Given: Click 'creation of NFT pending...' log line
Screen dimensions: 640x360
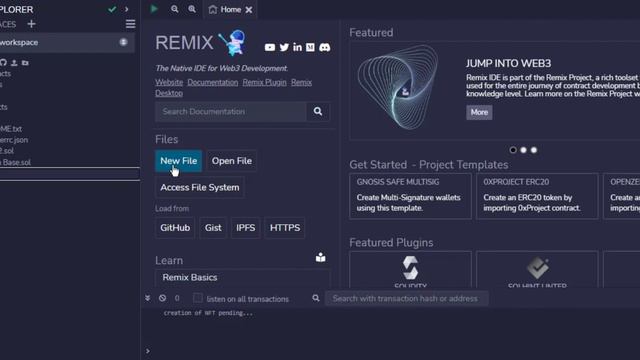Looking at the screenshot, I should (x=208, y=313).
